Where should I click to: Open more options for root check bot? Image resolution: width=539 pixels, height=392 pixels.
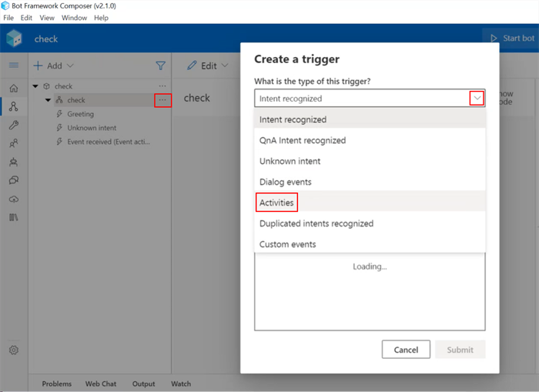pos(162,86)
